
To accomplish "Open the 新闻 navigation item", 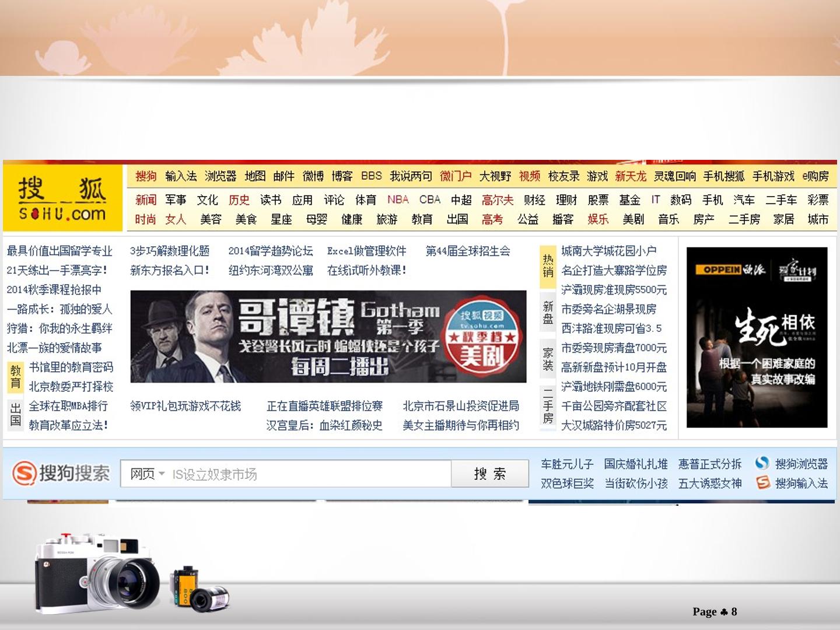I will pos(146,200).
